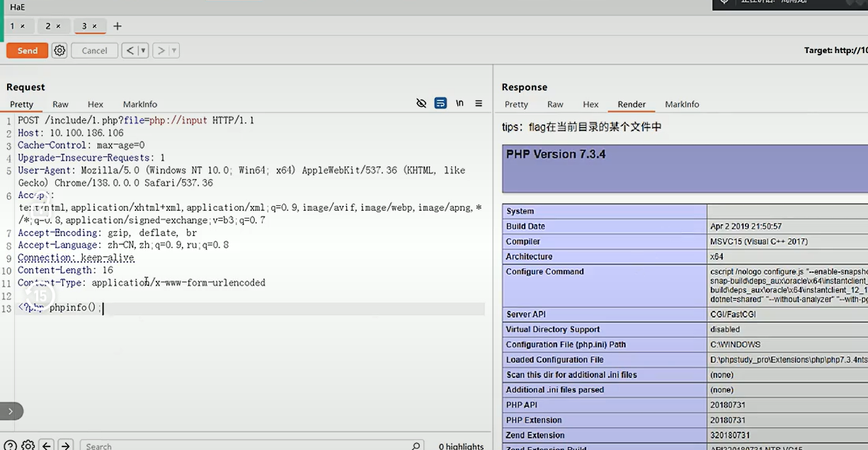The image size is (868, 450).
Task: Open history dropdown beside back arrow
Action: pos(143,50)
